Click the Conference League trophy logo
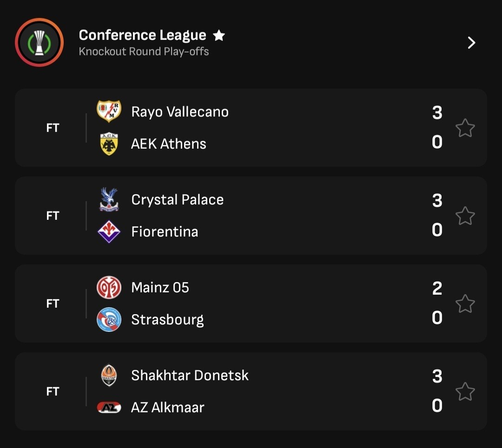The width and height of the screenshot is (502, 448). [x=39, y=43]
